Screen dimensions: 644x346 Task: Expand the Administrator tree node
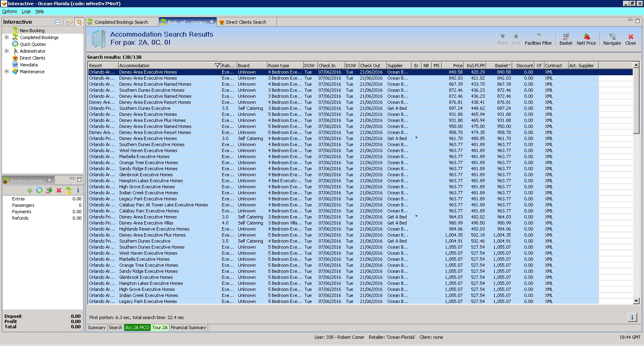point(6,51)
